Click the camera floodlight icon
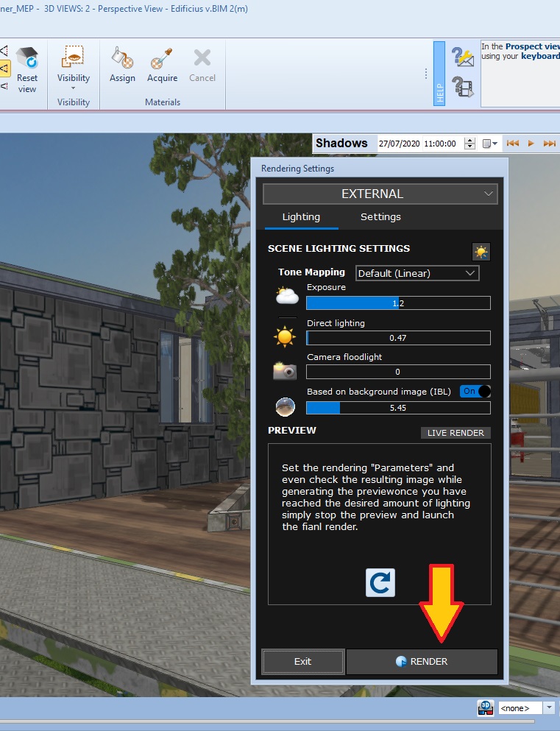Screen dimensions: 560x731 285,370
